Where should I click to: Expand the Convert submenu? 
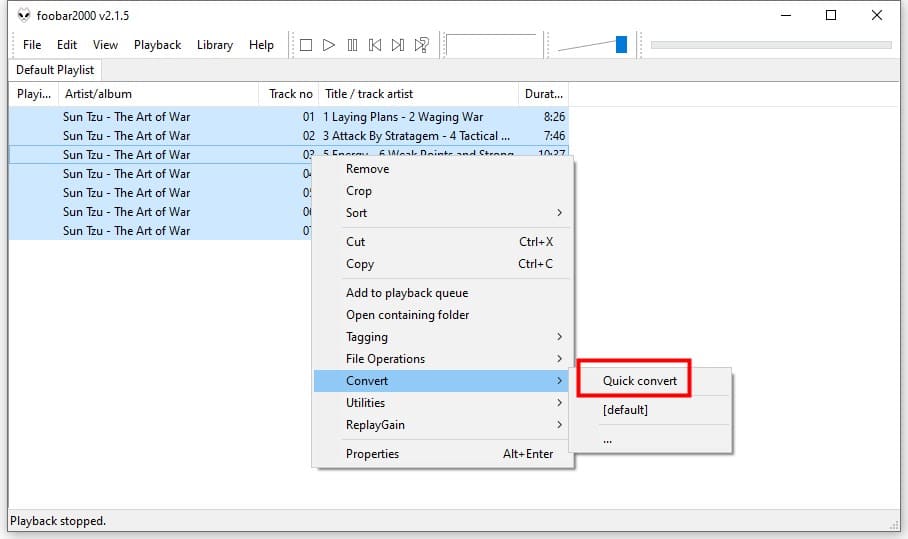tap(443, 381)
